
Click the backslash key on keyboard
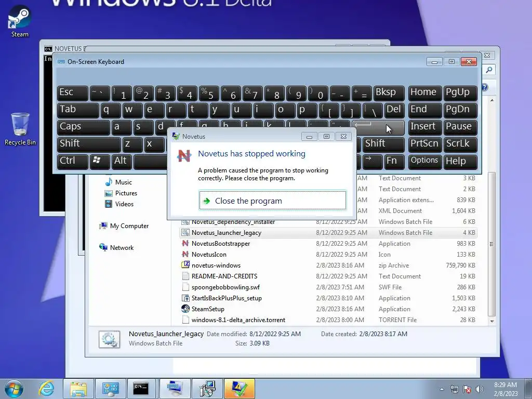coord(373,110)
